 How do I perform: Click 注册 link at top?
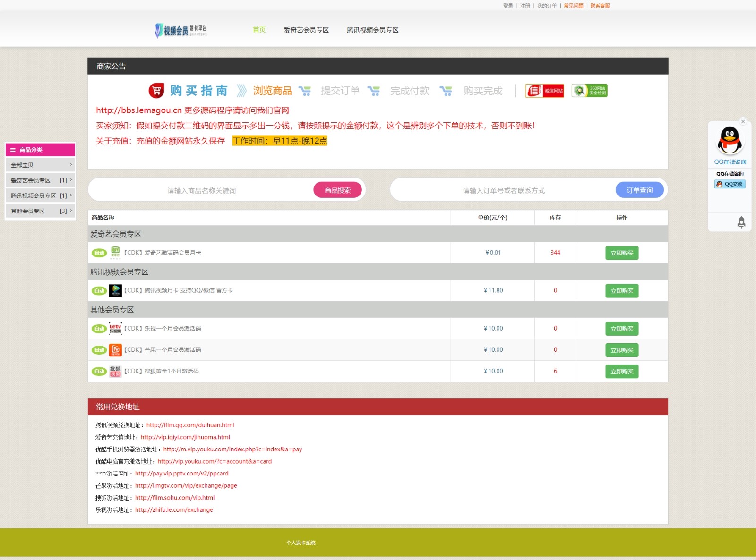[525, 6]
